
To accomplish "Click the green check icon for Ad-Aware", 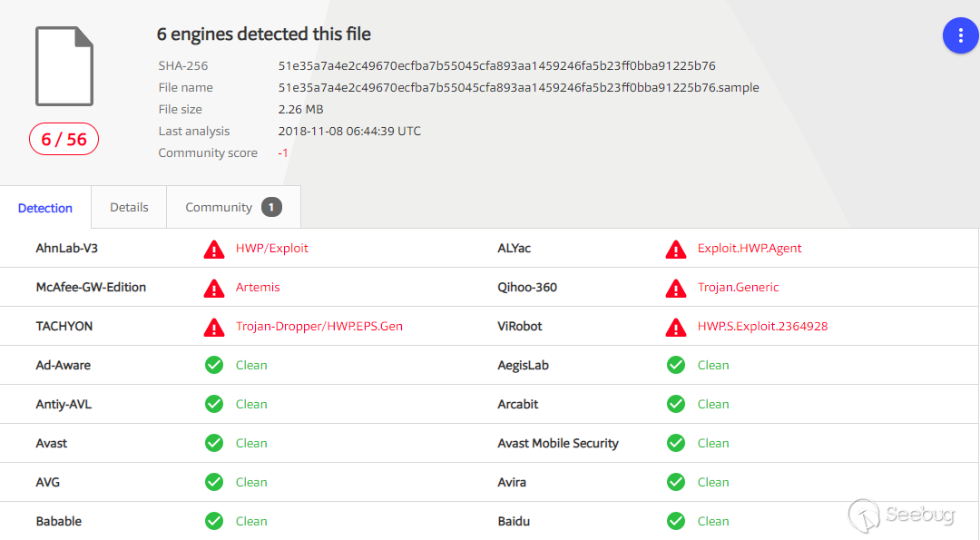I will point(214,365).
